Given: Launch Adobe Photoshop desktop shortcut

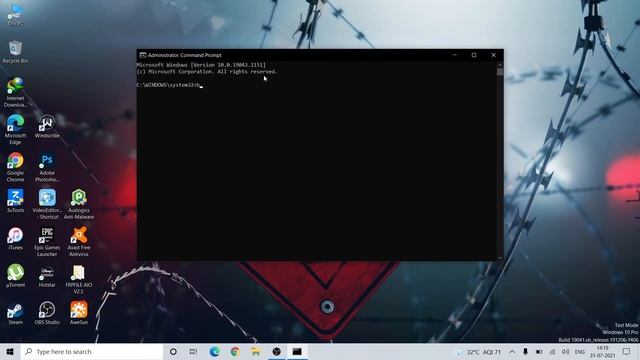Looking at the screenshot, I should click(47, 167).
